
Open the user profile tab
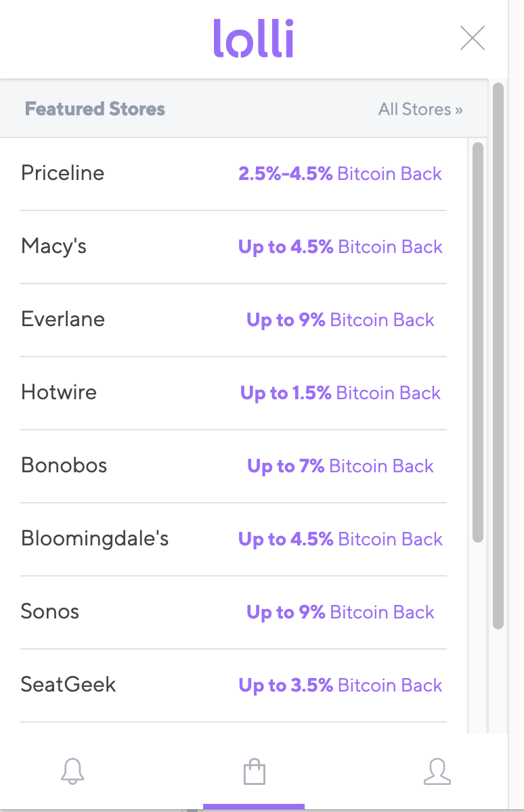point(437,771)
